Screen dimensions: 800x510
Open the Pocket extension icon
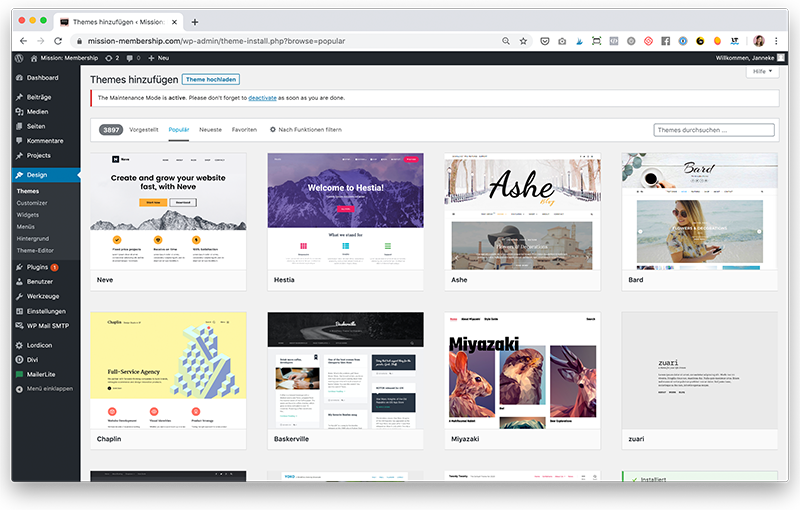545,41
